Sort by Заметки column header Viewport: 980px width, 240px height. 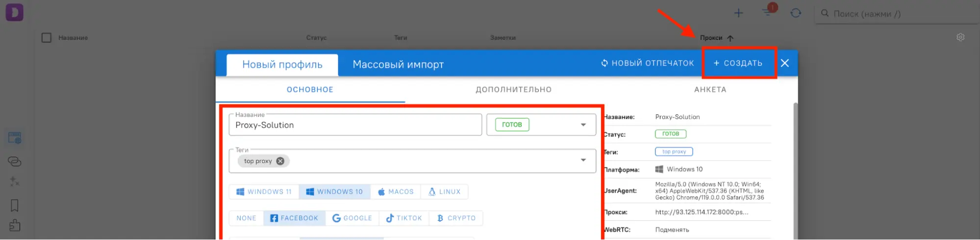[503, 38]
